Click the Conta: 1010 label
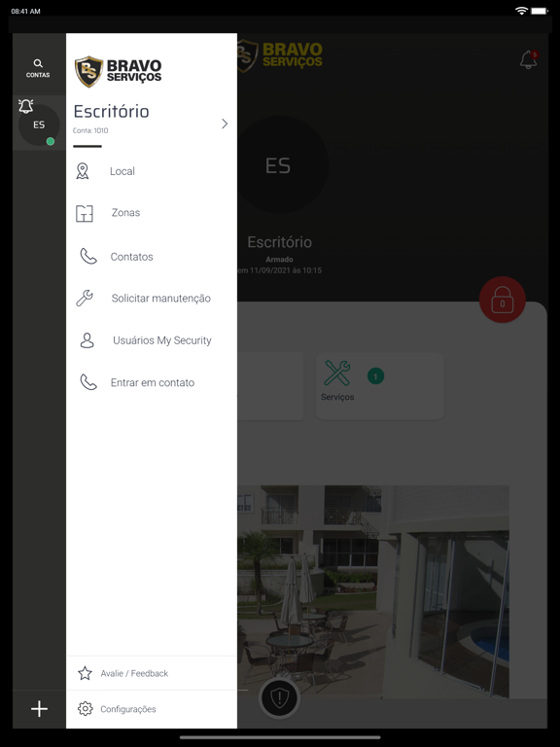Viewport: 560px width, 747px height. click(90, 130)
